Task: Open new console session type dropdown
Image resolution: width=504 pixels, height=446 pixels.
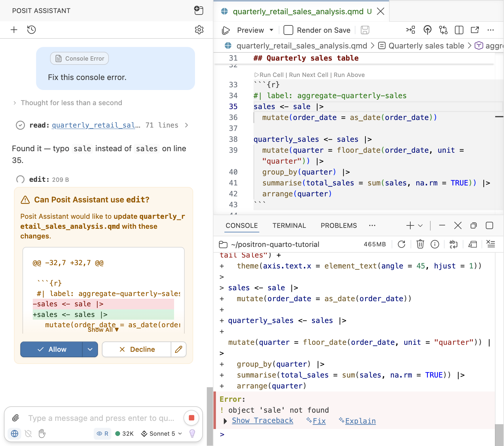Action: (x=420, y=225)
